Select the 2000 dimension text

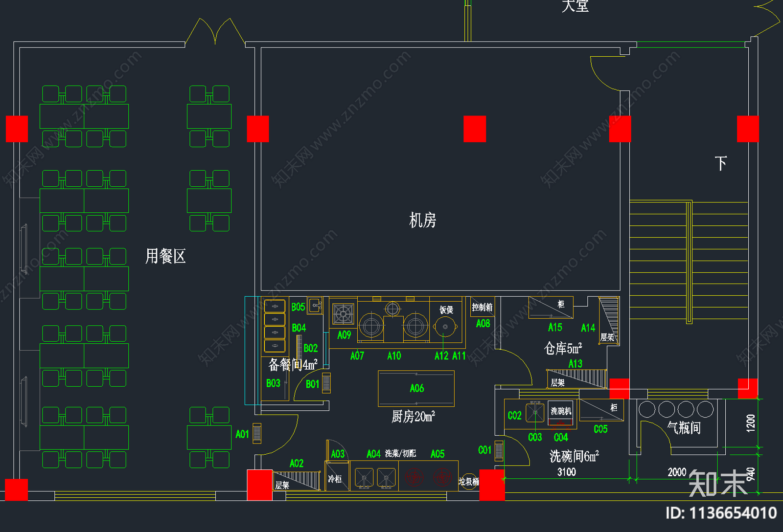click(x=677, y=472)
